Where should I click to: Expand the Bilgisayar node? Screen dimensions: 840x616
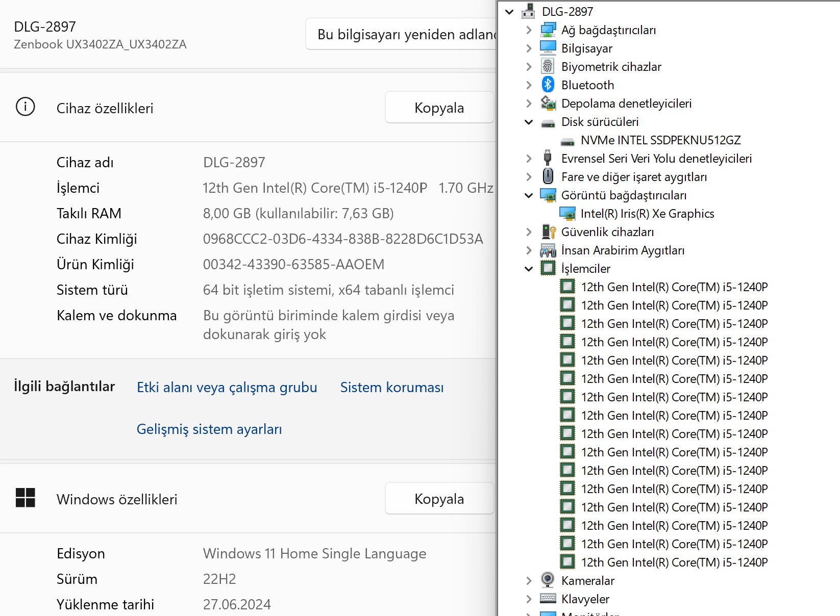pyautogui.click(x=529, y=48)
